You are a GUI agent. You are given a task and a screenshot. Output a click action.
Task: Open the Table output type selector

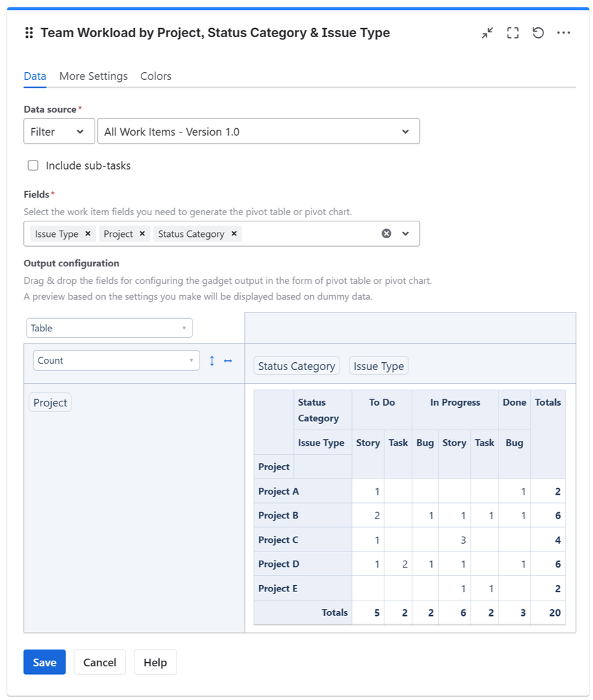[x=109, y=327]
